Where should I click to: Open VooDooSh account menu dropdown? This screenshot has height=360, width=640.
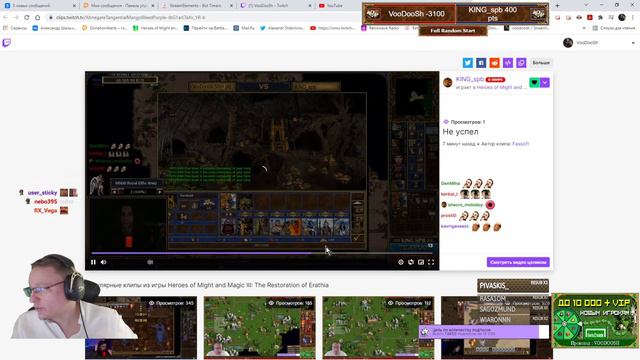(633, 43)
